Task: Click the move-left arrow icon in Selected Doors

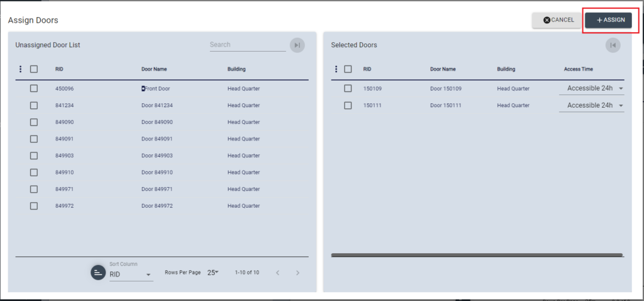Action: 613,45
